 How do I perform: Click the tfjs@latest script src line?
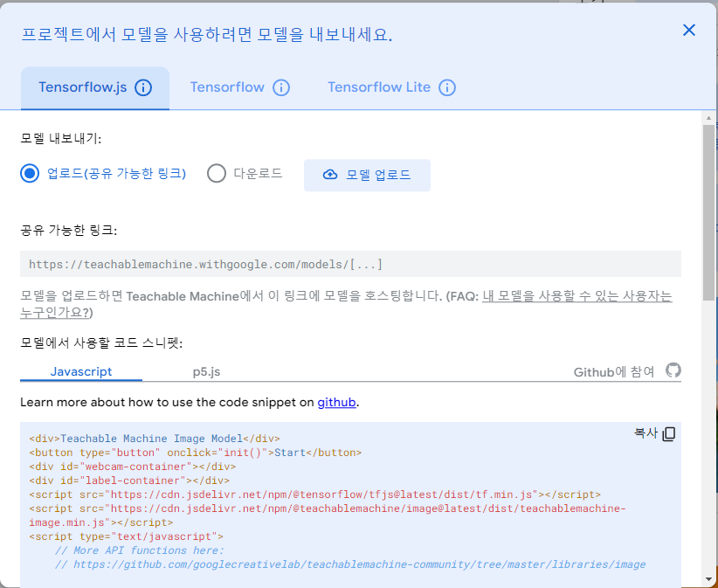point(315,495)
